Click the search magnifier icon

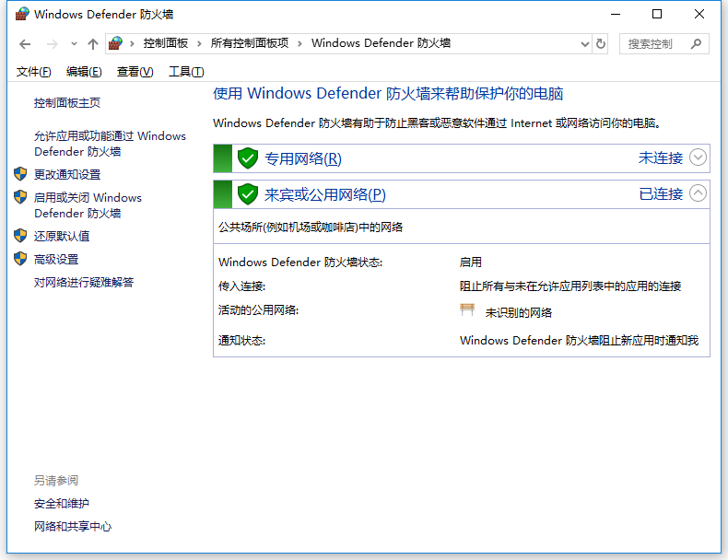[x=696, y=44]
